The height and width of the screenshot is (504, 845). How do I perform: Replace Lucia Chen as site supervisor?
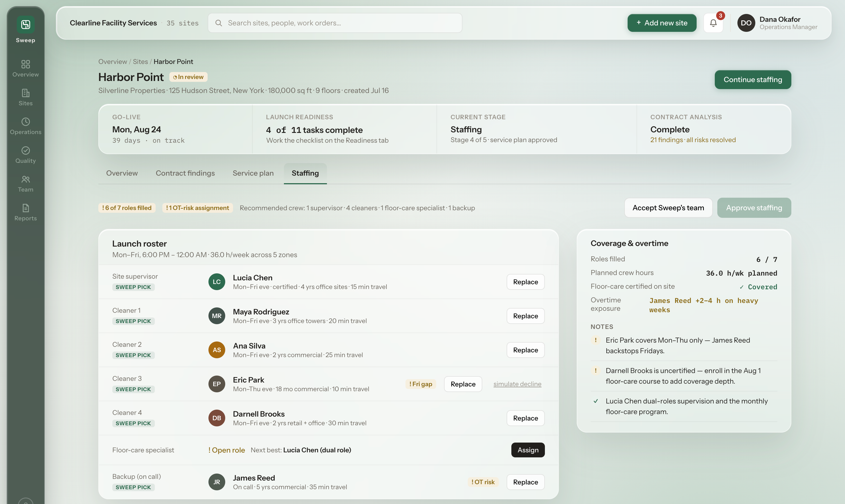(525, 281)
